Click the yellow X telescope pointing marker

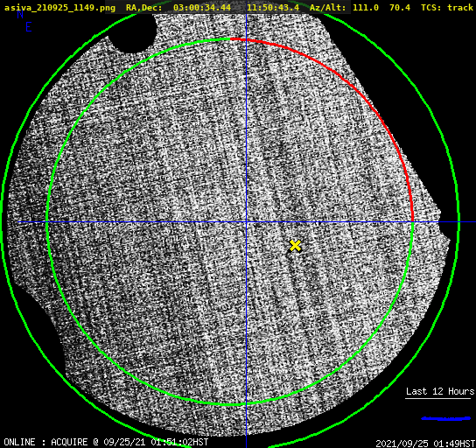[x=295, y=246]
